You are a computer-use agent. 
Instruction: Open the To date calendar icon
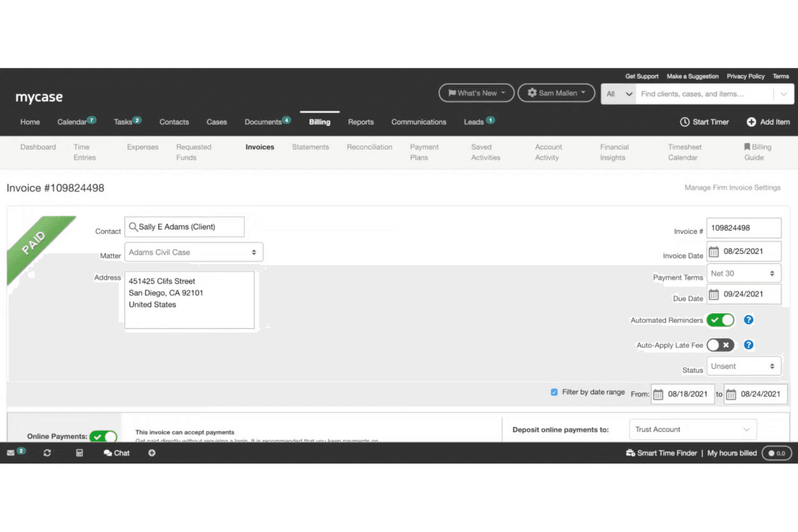tap(731, 395)
